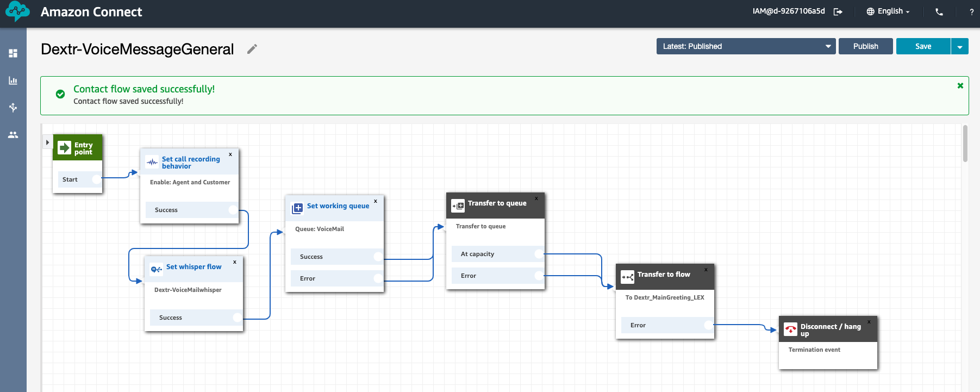Image resolution: width=980 pixels, height=392 pixels.
Task: Click the logout icon beside IAM user
Action: [x=838, y=11]
